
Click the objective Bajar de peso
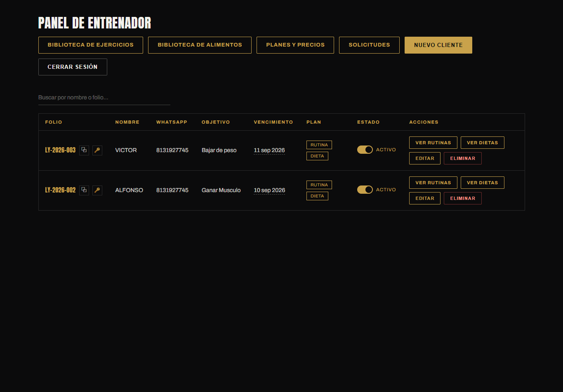(219, 150)
